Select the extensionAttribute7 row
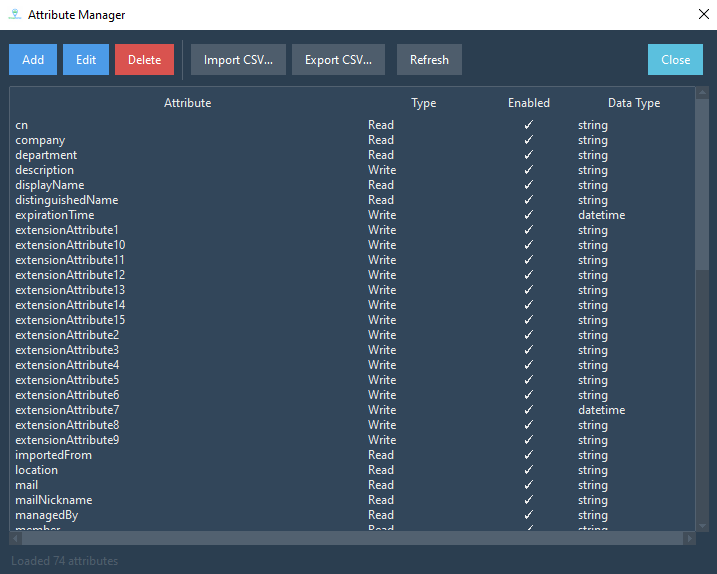717x574 pixels. [x=67, y=410]
